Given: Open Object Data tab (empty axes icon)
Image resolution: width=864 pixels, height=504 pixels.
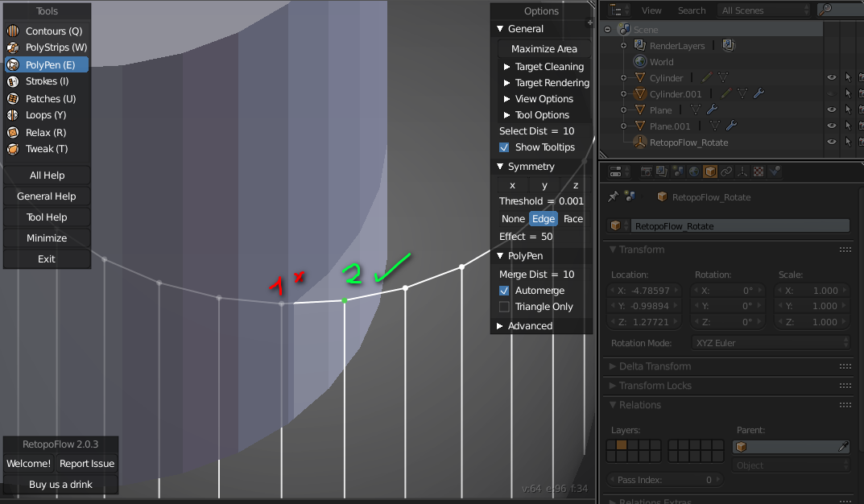Looking at the screenshot, I should pos(742,171).
